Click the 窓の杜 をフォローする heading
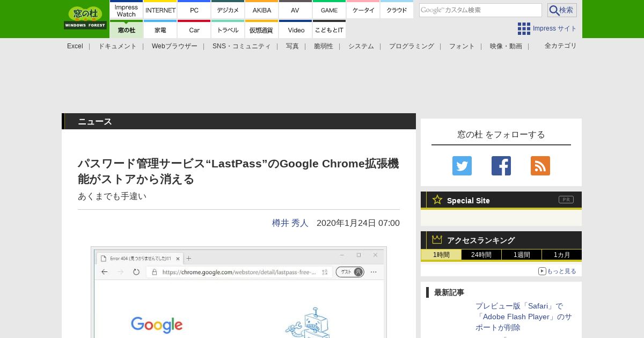Viewport: 644px width, 338px height. click(501, 134)
